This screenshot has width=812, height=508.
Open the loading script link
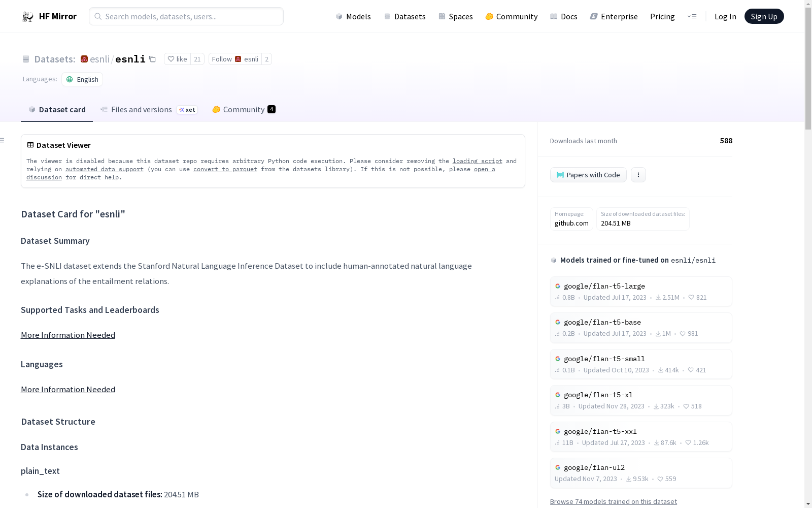477,161
